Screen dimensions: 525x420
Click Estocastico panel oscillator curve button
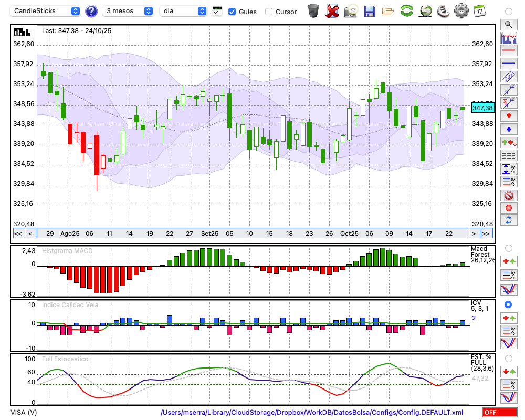509,397
